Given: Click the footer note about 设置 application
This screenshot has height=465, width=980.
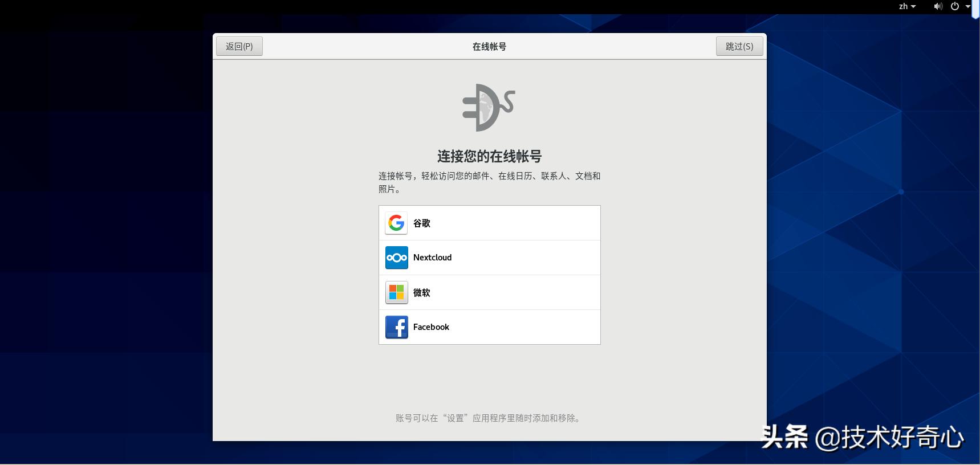Looking at the screenshot, I should pos(489,418).
